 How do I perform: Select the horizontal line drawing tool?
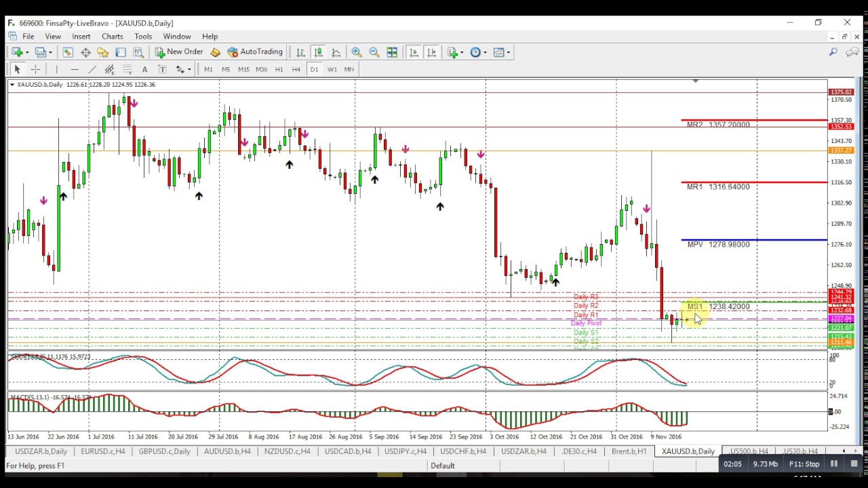coord(75,69)
